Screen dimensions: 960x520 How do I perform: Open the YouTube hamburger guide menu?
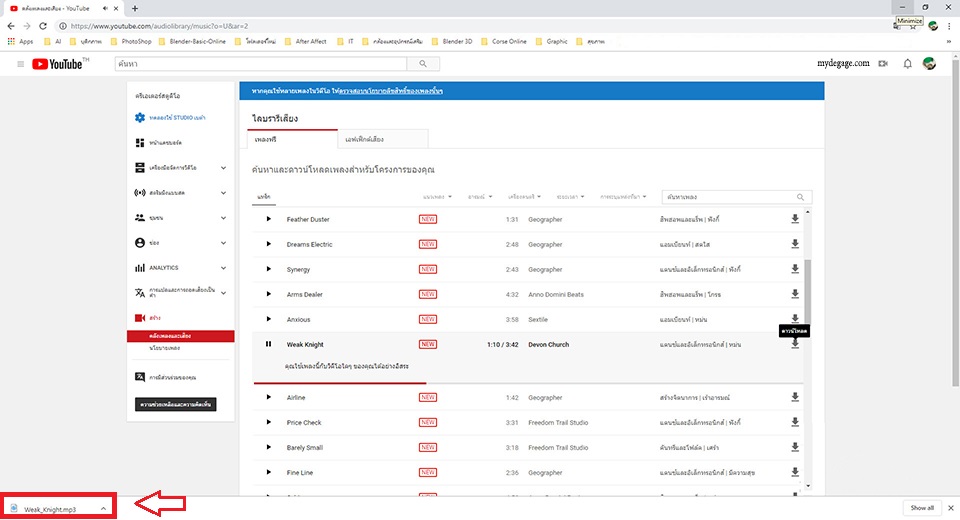point(20,64)
